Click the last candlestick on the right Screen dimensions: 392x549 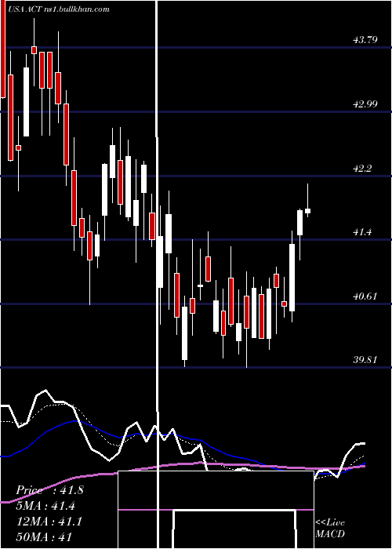tap(308, 211)
